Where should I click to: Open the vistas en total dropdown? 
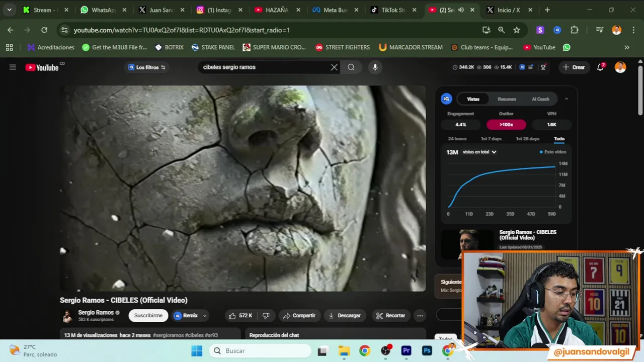[479, 152]
